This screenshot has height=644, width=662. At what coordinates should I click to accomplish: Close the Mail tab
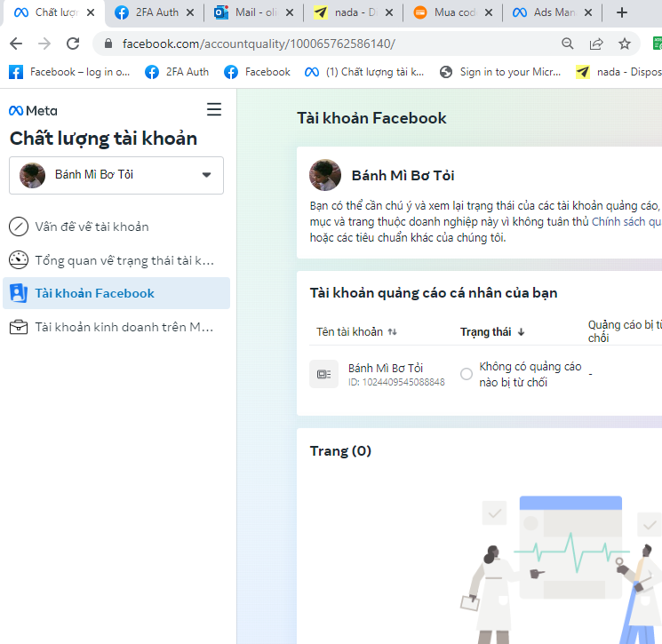290,12
